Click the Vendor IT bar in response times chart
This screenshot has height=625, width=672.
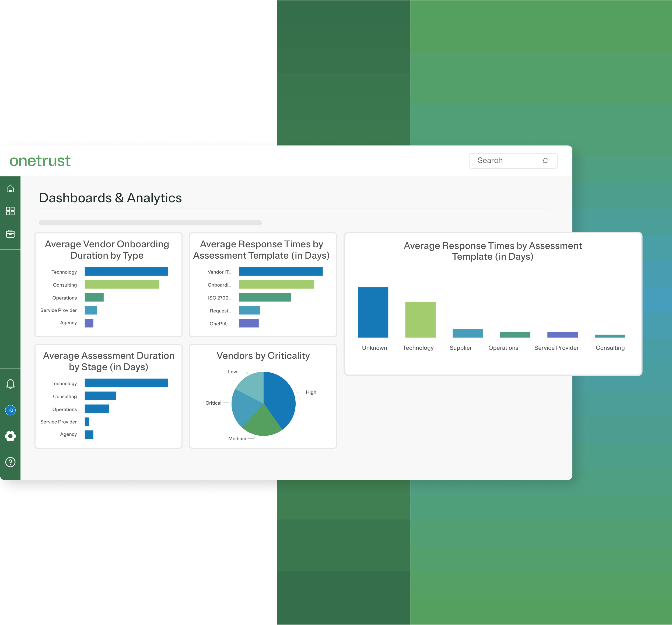(281, 271)
